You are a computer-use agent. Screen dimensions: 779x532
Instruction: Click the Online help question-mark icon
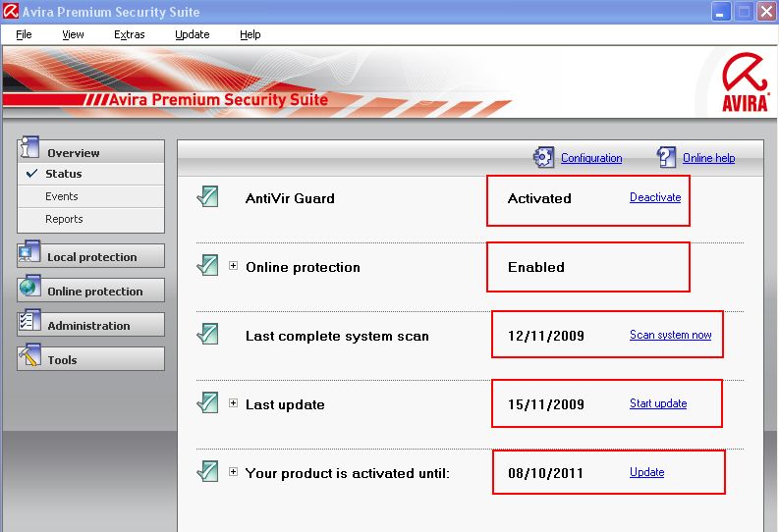coord(666,157)
